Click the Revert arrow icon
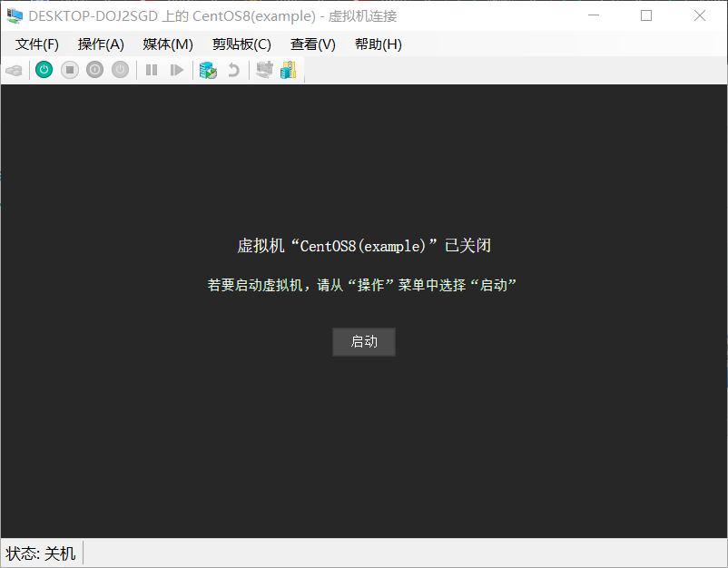 [233, 70]
